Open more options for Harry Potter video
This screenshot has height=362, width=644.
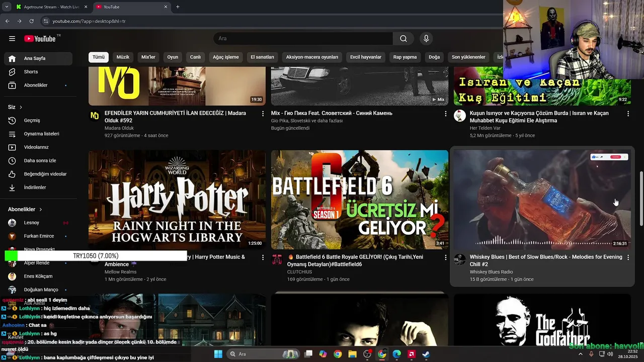pos(263,257)
